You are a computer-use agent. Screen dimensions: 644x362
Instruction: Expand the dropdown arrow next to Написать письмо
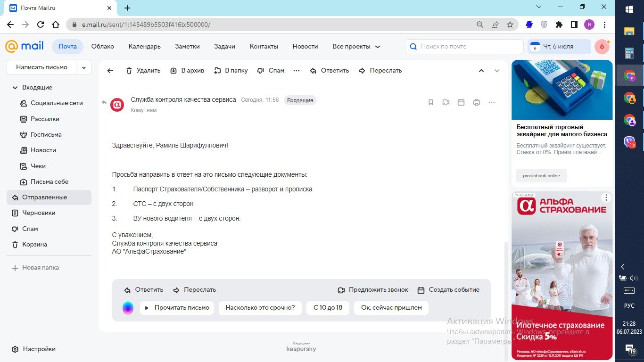pos(84,67)
